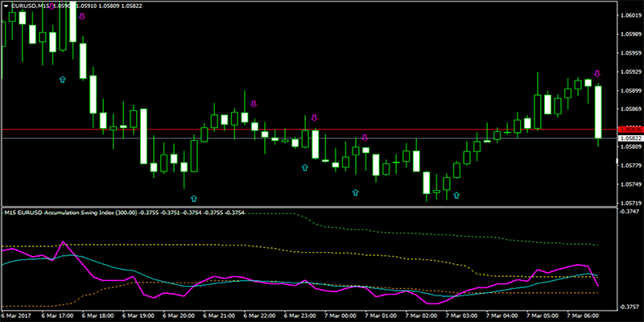Click the 6 Mar 17:00 time label

[57, 316]
